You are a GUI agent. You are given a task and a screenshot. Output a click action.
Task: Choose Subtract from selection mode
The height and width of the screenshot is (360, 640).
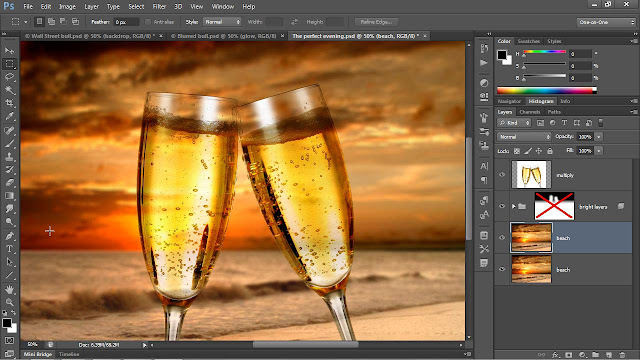point(63,22)
